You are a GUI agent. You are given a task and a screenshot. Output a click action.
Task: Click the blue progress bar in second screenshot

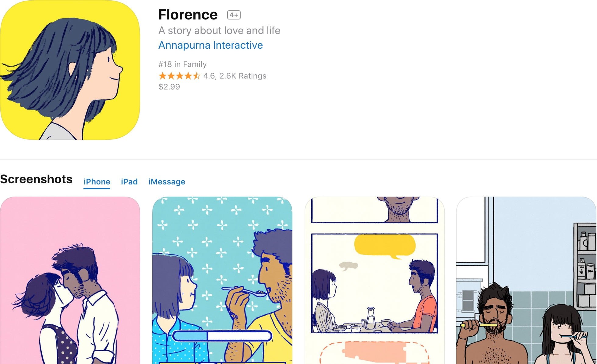coord(222,336)
